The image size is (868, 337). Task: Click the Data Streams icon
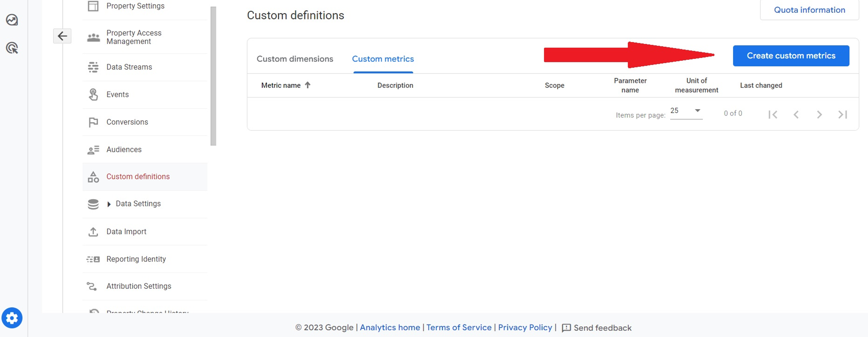click(93, 67)
